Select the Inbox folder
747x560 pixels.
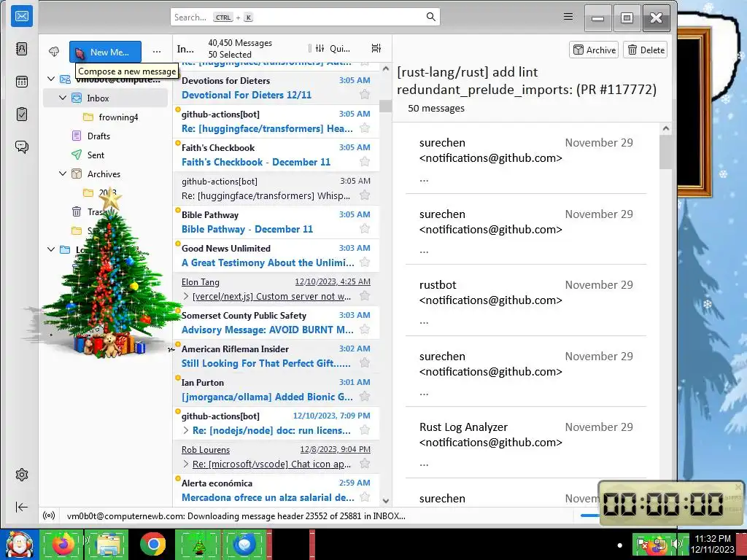point(105,98)
